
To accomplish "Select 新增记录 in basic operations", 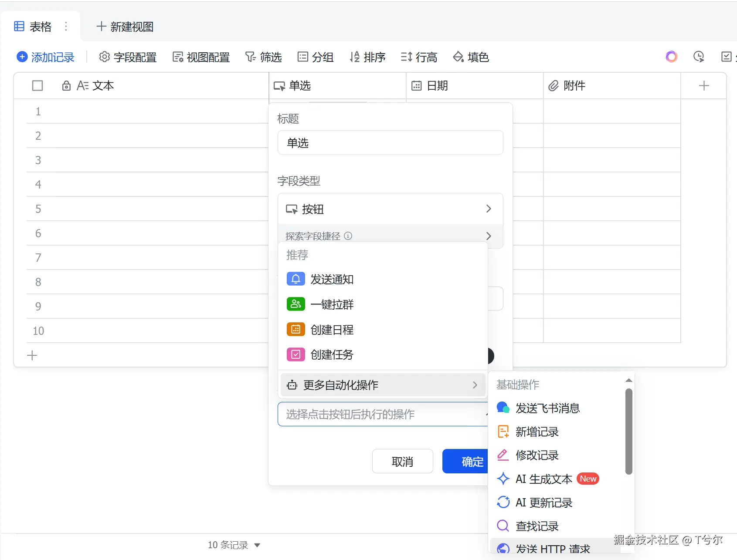I will coord(556,432).
